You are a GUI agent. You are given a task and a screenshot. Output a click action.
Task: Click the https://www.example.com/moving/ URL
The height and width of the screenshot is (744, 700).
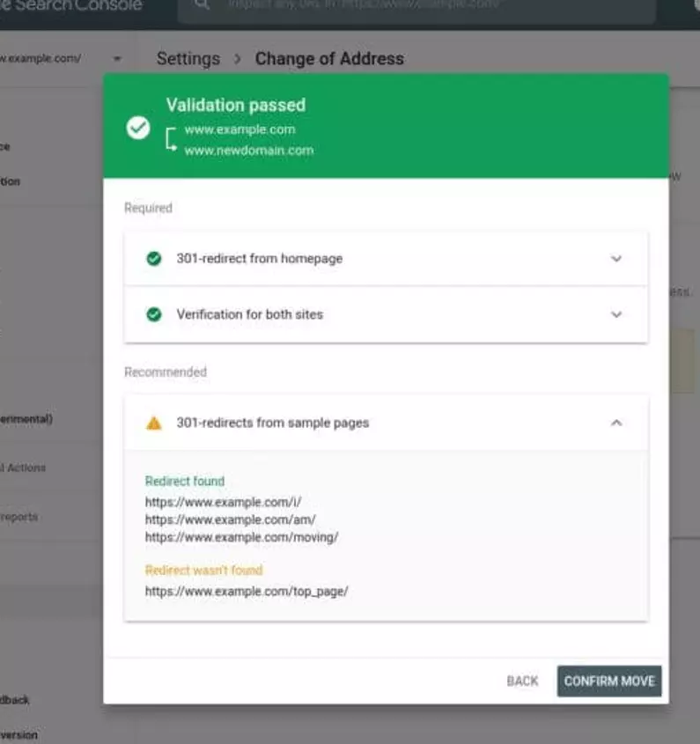click(x=241, y=537)
